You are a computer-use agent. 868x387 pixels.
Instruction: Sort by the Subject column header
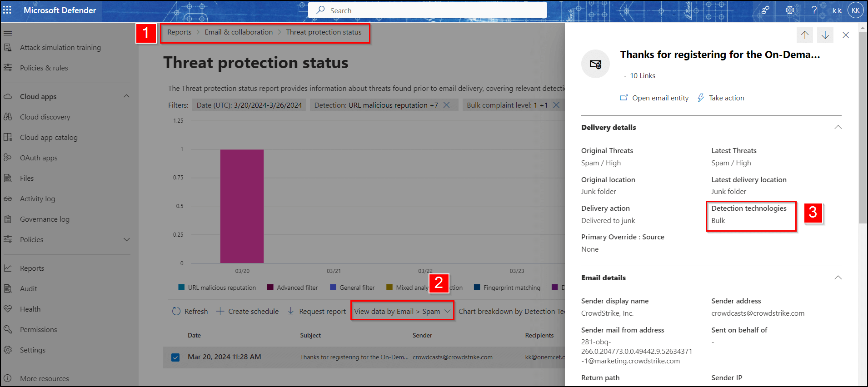pyautogui.click(x=310, y=335)
